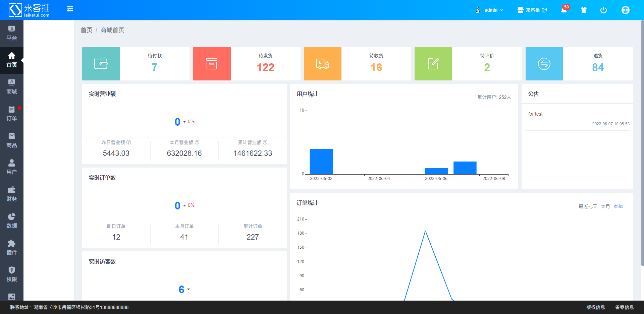Image resolution: width=644 pixels, height=314 pixels.
Task: Click the 商城首页 breadcrumb
Action: (x=112, y=30)
